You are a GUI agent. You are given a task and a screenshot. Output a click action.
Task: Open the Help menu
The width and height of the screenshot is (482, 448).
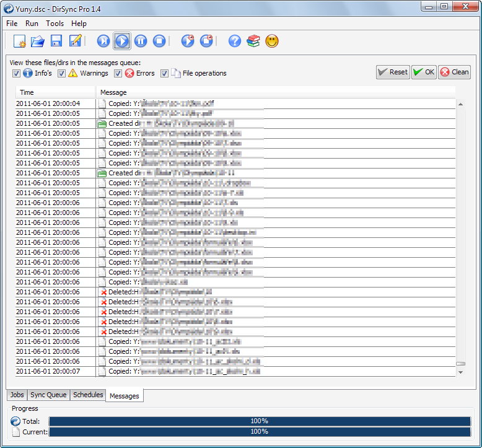tap(79, 24)
